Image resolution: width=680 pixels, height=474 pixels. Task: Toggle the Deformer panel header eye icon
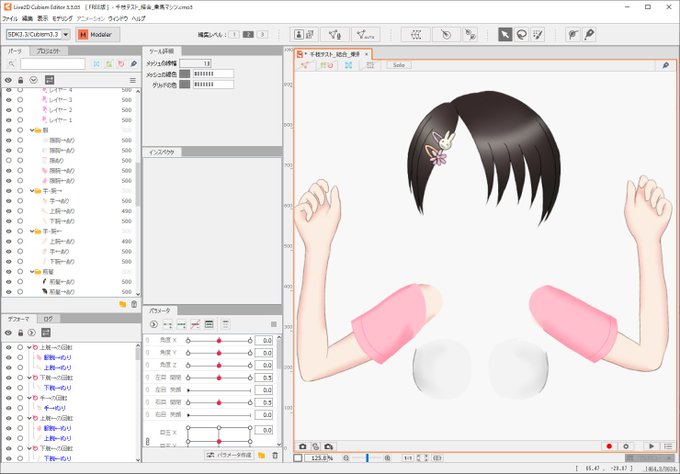click(x=8, y=333)
